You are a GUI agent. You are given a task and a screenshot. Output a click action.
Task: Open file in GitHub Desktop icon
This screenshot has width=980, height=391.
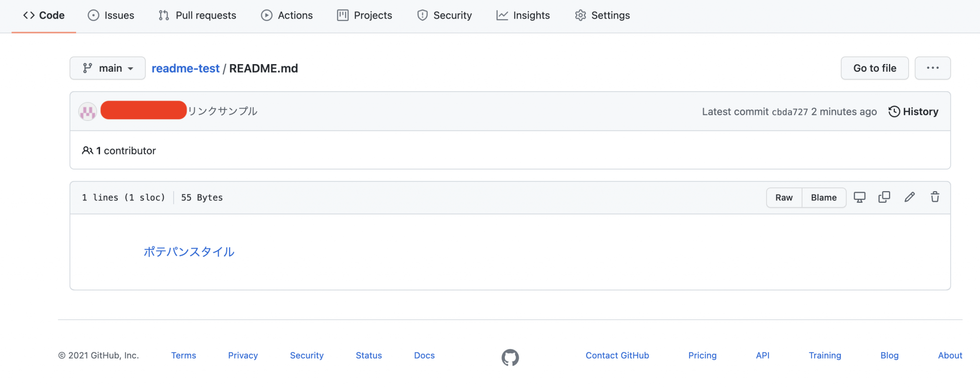859,197
